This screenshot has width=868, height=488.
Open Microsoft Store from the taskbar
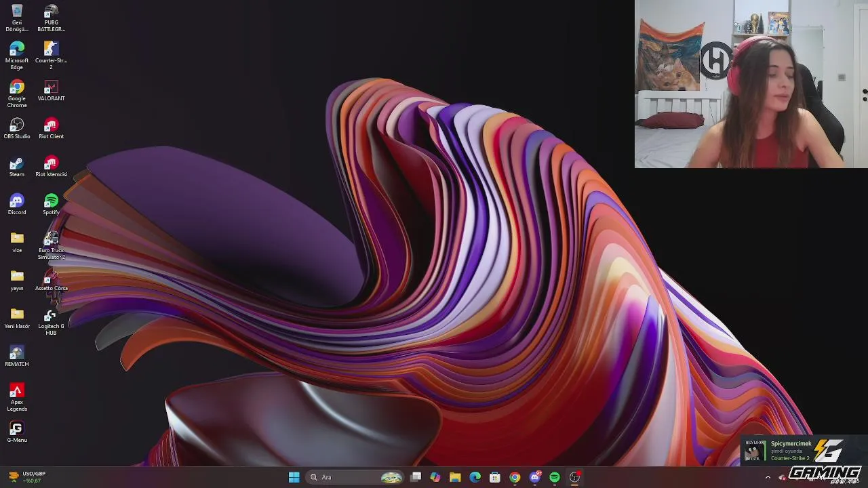495,477
